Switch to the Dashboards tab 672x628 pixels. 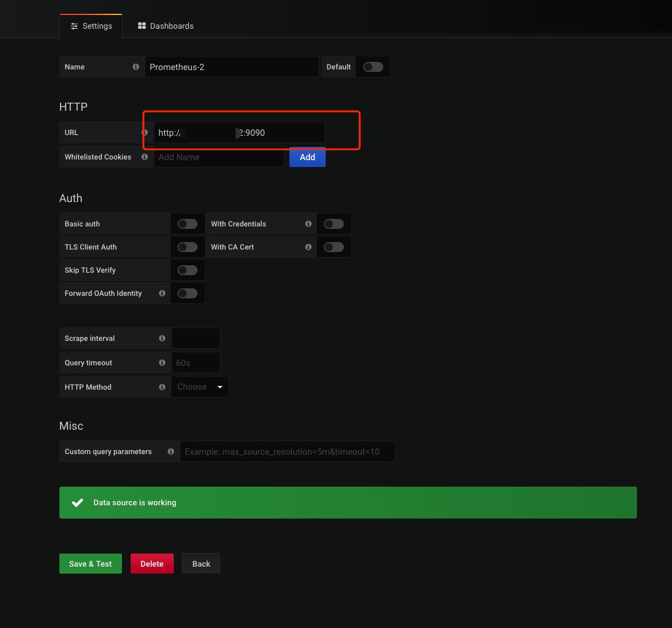pyautogui.click(x=166, y=26)
